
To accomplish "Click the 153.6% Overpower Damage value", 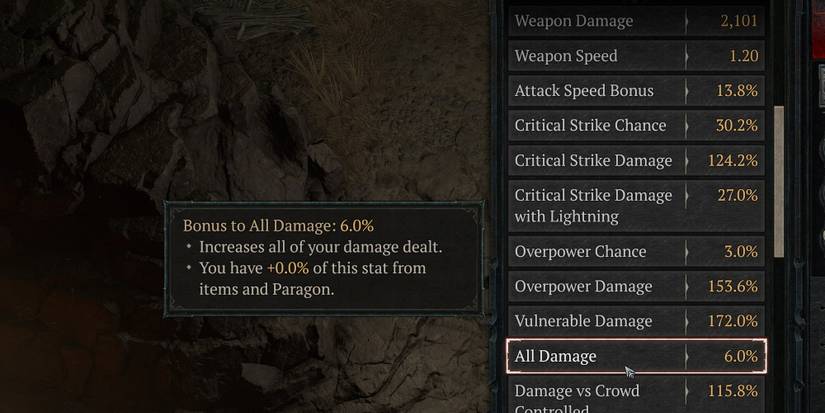I will [x=733, y=286].
